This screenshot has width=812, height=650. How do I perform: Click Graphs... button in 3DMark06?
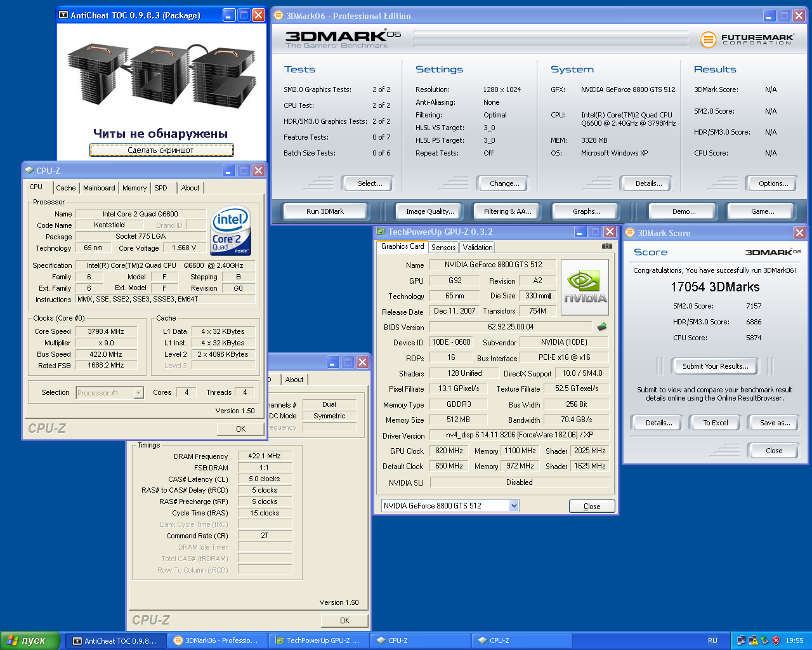coord(587,211)
